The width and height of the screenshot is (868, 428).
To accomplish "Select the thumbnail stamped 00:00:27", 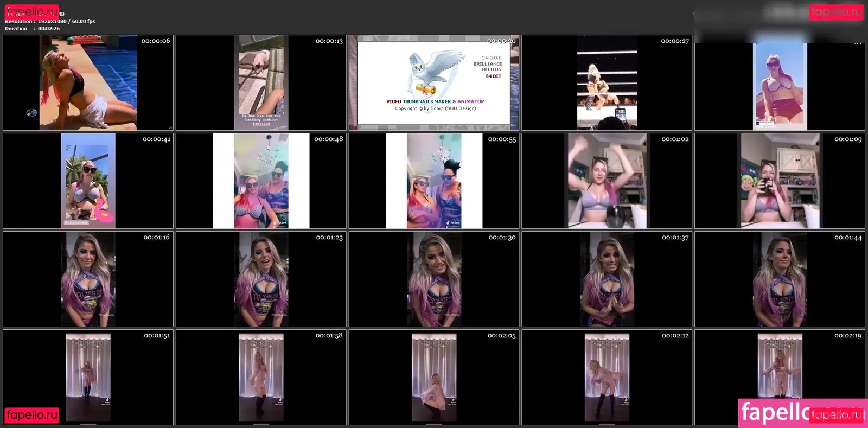I will (x=607, y=82).
